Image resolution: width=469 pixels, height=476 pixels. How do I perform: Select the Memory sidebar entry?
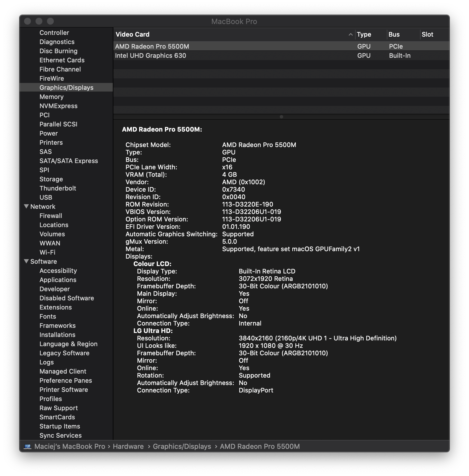[x=52, y=97]
